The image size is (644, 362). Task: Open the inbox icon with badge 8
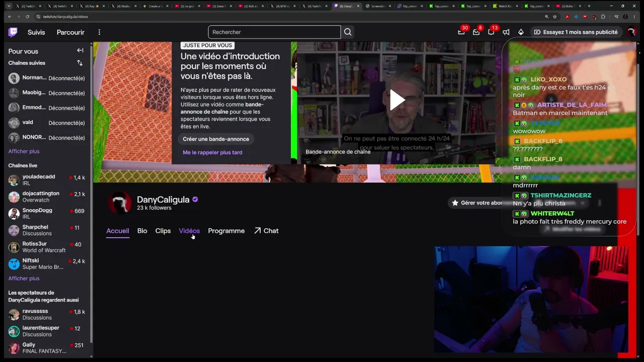[476, 32]
